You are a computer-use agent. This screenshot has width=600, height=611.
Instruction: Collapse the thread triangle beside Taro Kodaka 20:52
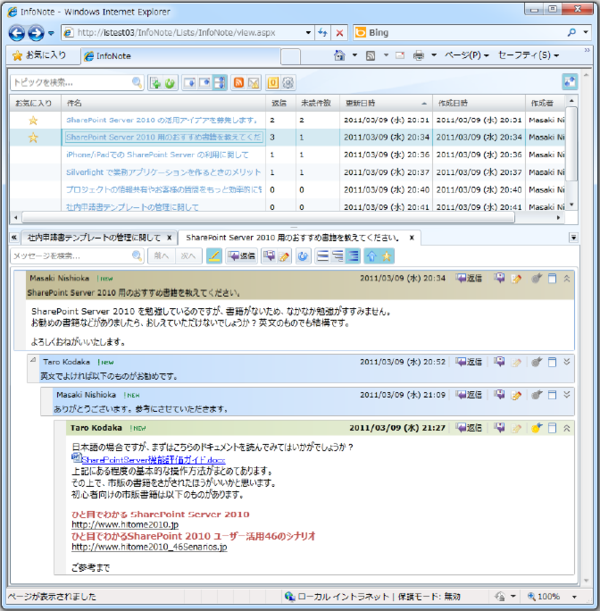click(x=33, y=360)
